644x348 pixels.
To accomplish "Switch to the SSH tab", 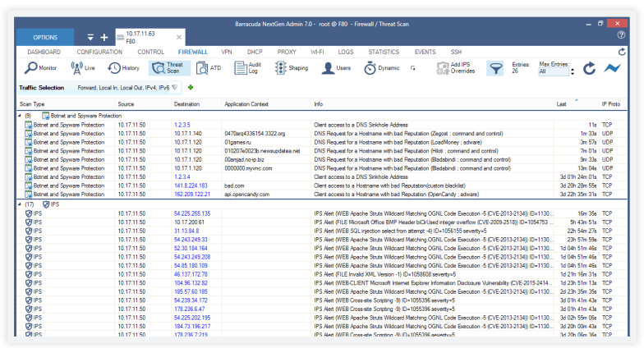I will pyautogui.click(x=456, y=53).
